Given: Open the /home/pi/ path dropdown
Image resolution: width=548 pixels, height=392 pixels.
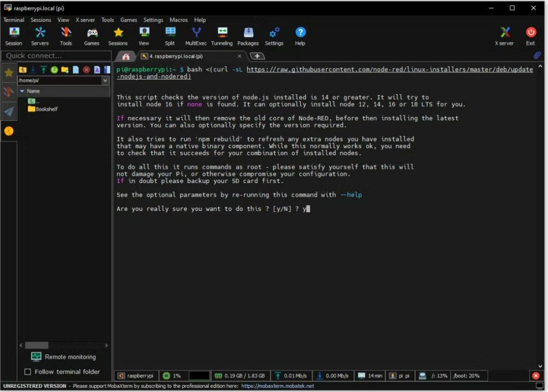Looking at the screenshot, I should 105,80.
